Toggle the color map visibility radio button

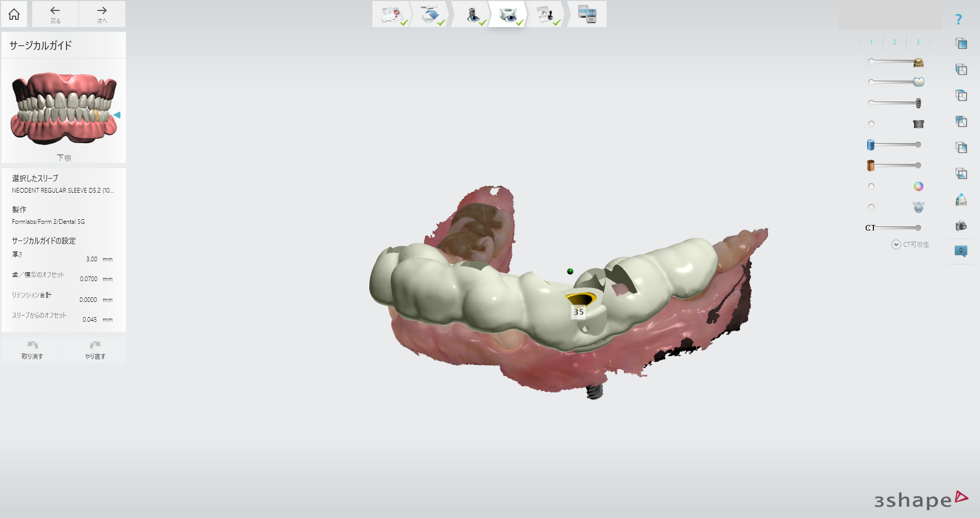(871, 186)
